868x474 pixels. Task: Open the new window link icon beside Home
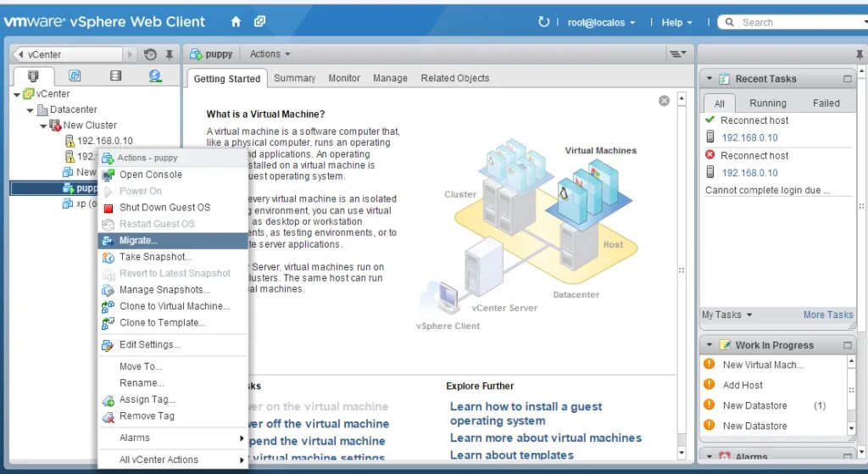[x=259, y=21]
